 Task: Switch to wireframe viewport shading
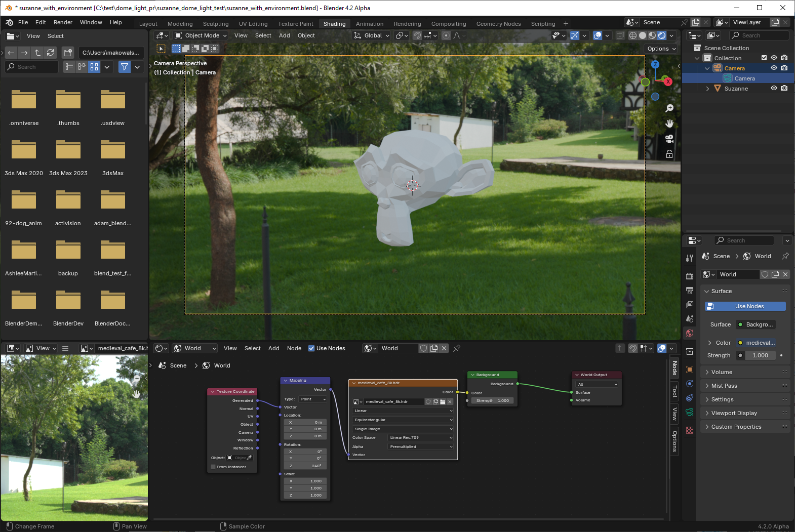click(x=633, y=35)
